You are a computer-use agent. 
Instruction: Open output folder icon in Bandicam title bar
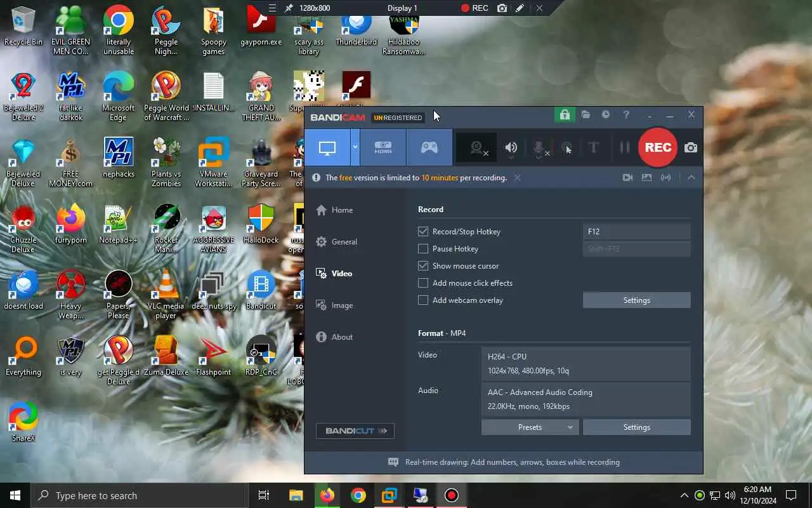pyautogui.click(x=586, y=115)
